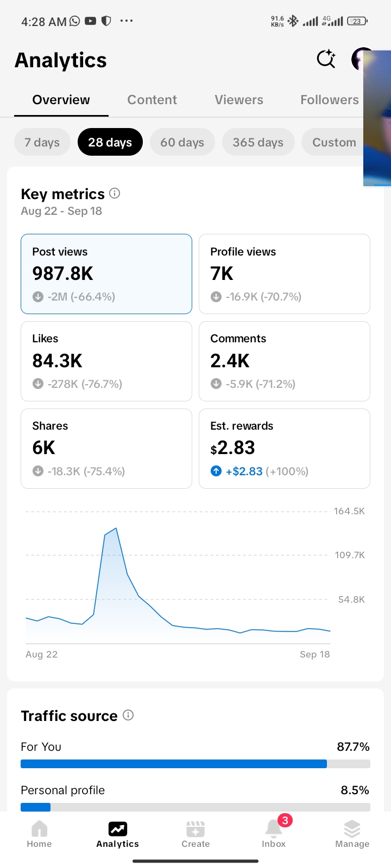Select the 60 days range chip
The width and height of the screenshot is (391, 868).
point(182,142)
